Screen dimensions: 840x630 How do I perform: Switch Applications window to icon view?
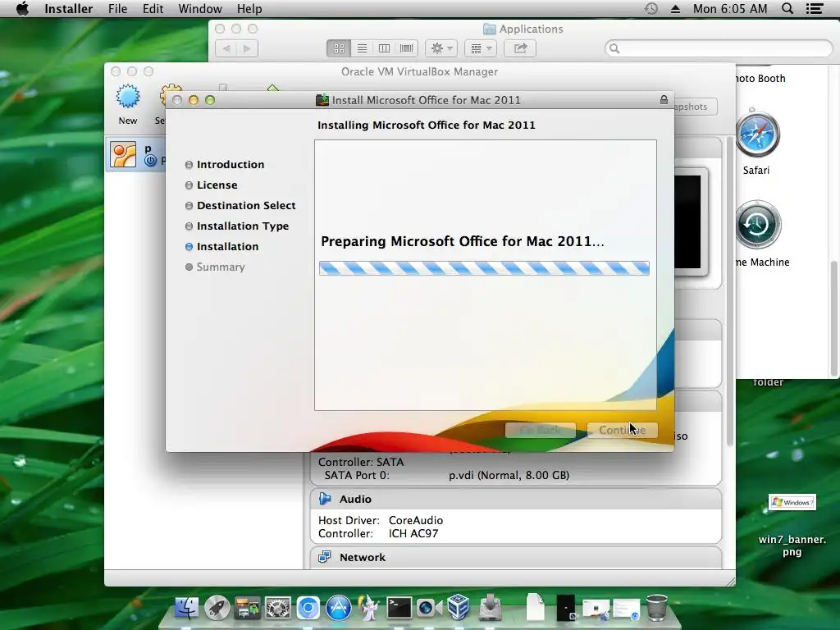[x=339, y=48]
